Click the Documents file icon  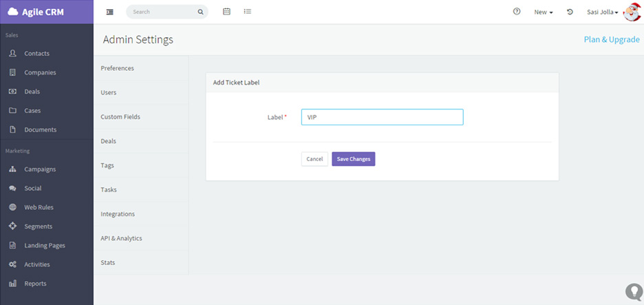click(13, 129)
